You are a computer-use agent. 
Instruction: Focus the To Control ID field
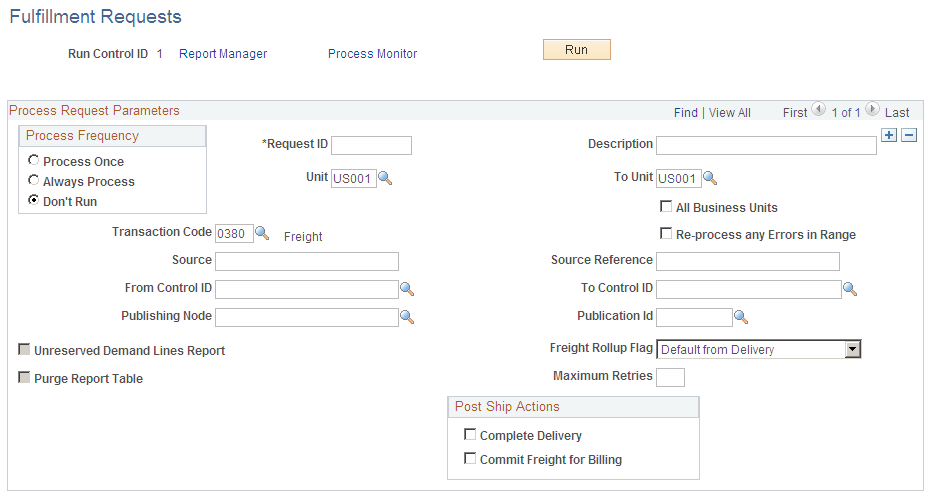pos(749,290)
